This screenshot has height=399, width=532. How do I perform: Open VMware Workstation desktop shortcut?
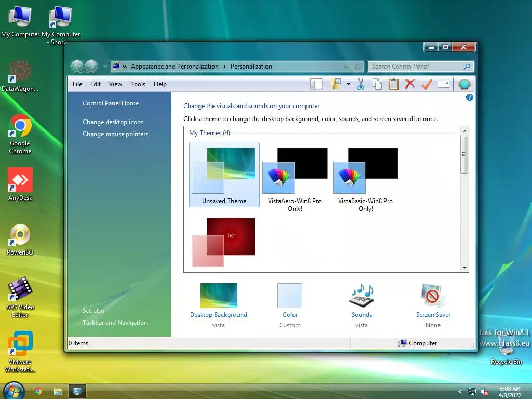20,352
